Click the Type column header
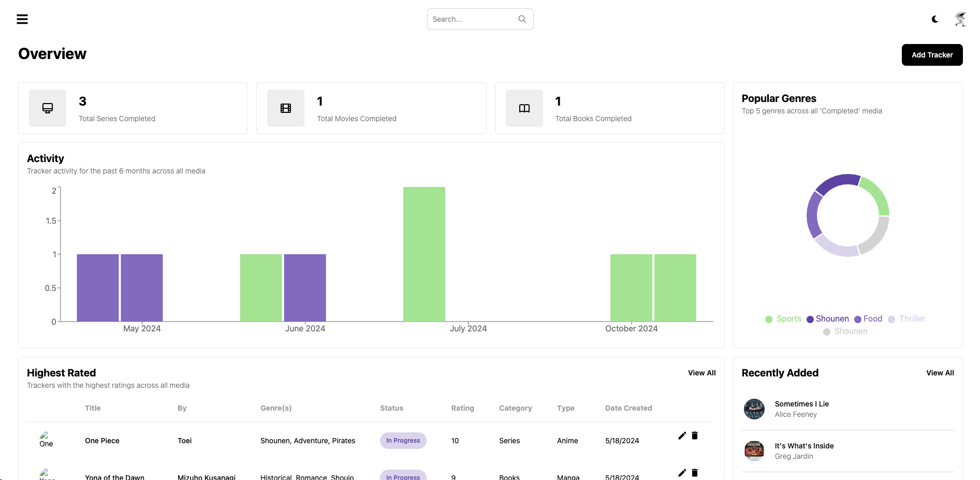The height and width of the screenshot is (480, 980). 565,408
